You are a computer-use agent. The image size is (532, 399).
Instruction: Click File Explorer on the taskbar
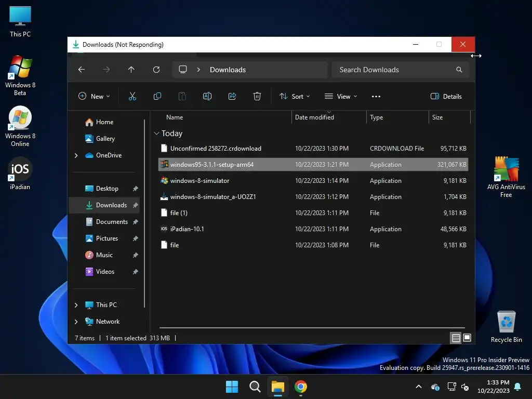click(x=277, y=387)
